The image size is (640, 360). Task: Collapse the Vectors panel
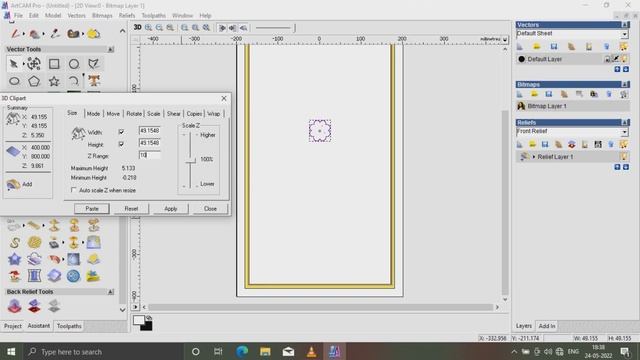click(x=625, y=25)
